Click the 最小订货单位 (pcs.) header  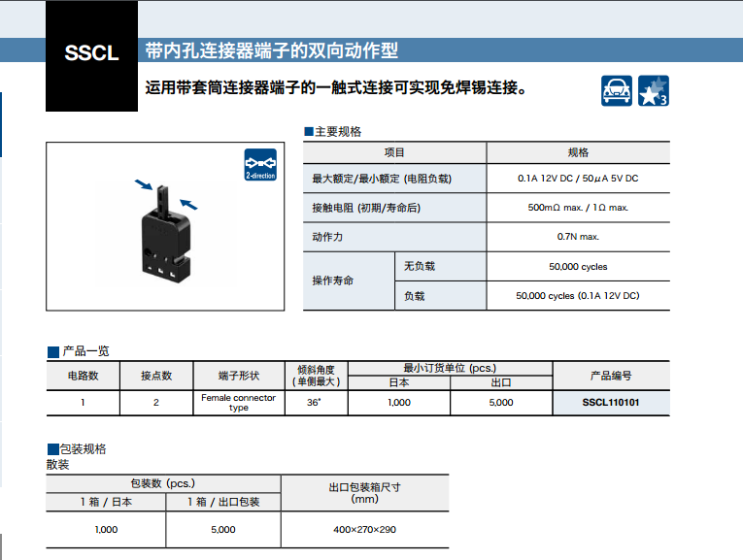click(x=450, y=368)
